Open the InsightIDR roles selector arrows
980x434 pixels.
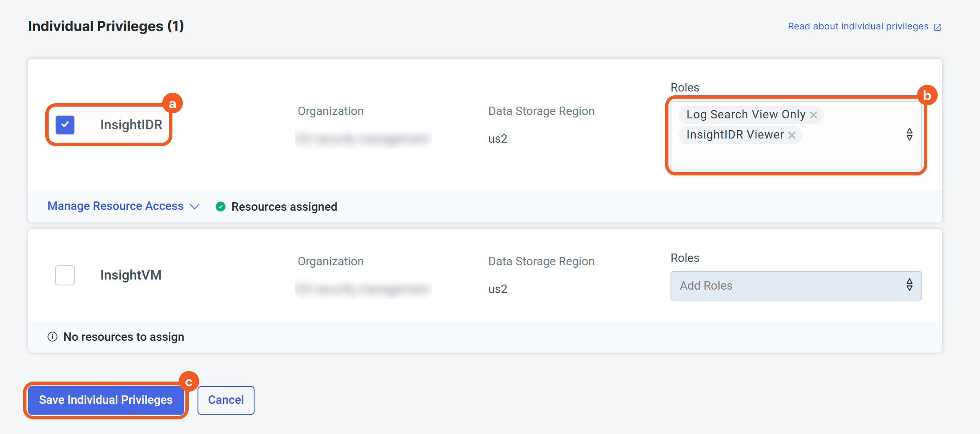click(909, 134)
